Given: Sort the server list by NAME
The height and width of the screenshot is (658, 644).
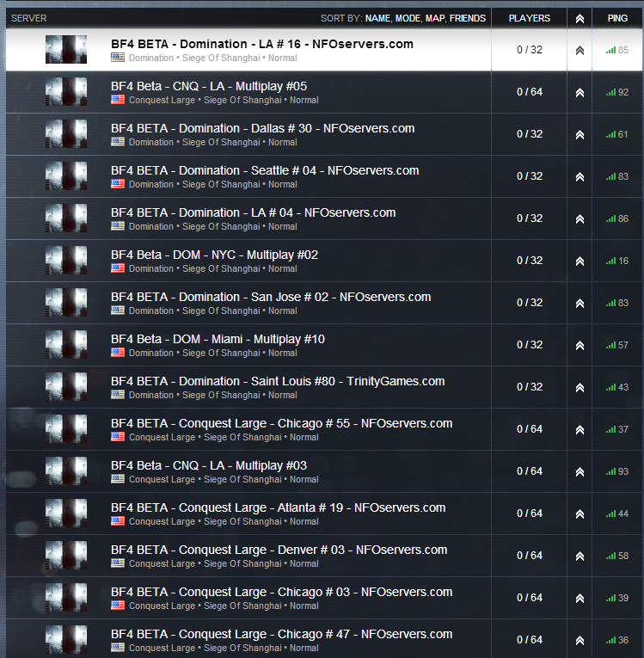Looking at the screenshot, I should click(x=378, y=18).
